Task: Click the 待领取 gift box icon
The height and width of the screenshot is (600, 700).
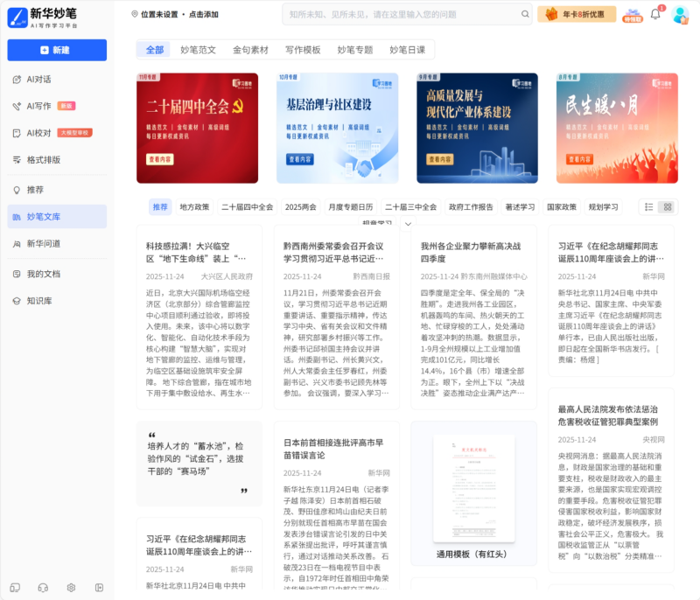Action: [x=632, y=14]
